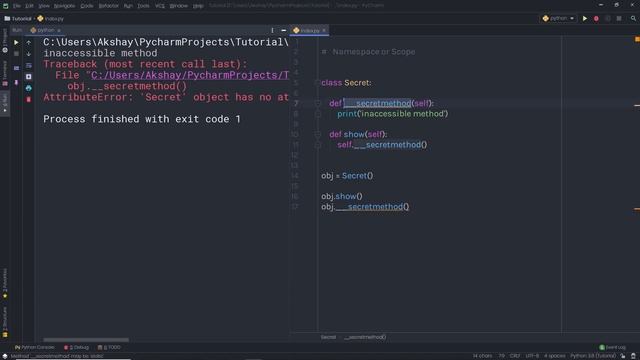Toggle scroll to end in Run console
Viewport: 640px width, 360px height.
(29, 77)
